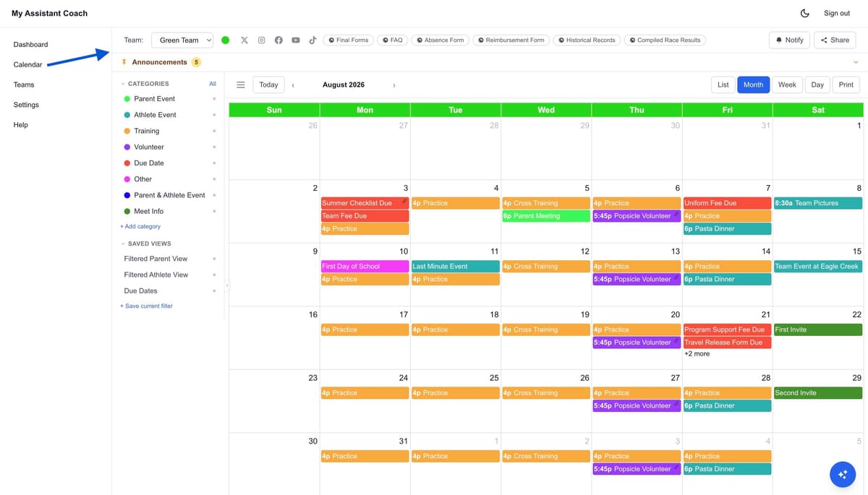Open the Final Forms link
The height and width of the screenshot is (495, 868).
(x=348, y=40)
